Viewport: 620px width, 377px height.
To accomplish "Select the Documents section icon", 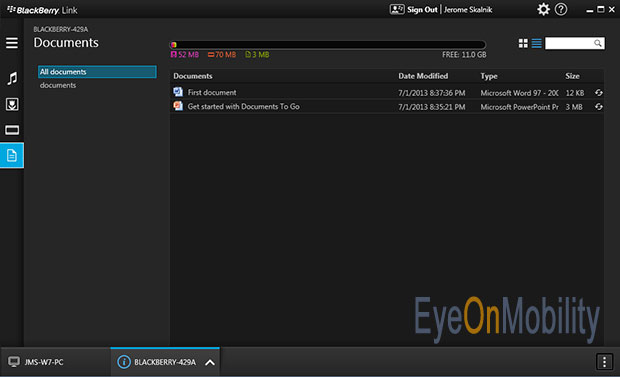I will [x=12, y=155].
